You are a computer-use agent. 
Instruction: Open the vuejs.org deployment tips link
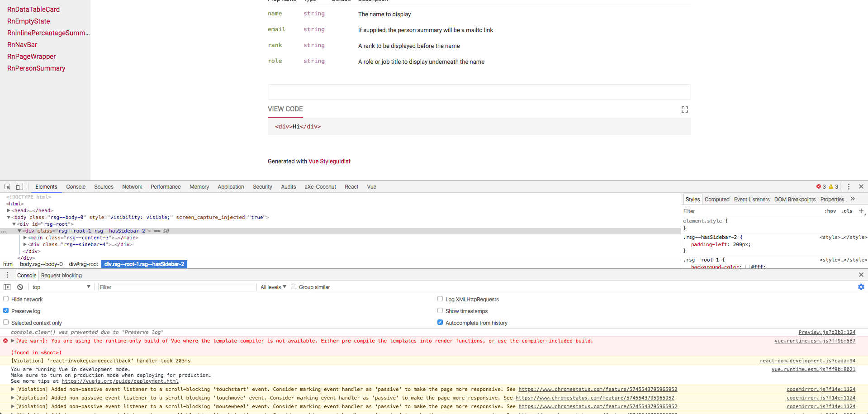click(x=120, y=381)
